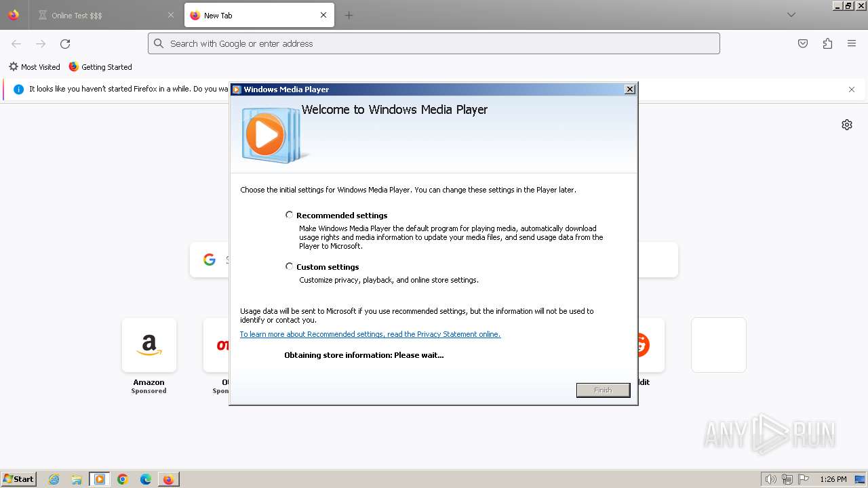Image resolution: width=868 pixels, height=488 pixels.
Task: Click the 1:26 PM system clock
Action: [x=833, y=479]
